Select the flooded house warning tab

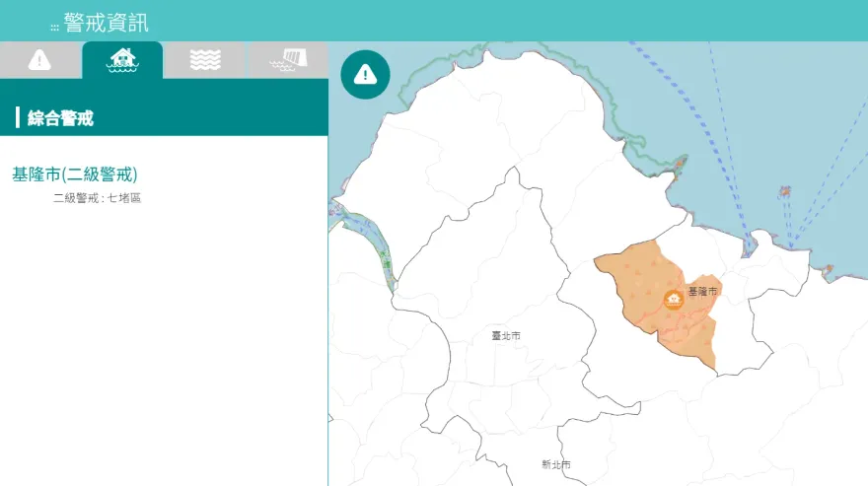coord(122,60)
